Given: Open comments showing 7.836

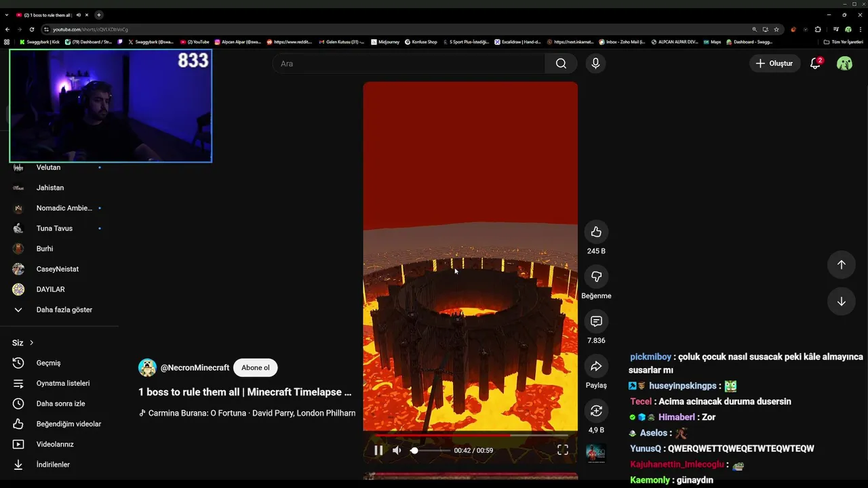Looking at the screenshot, I should (596, 321).
